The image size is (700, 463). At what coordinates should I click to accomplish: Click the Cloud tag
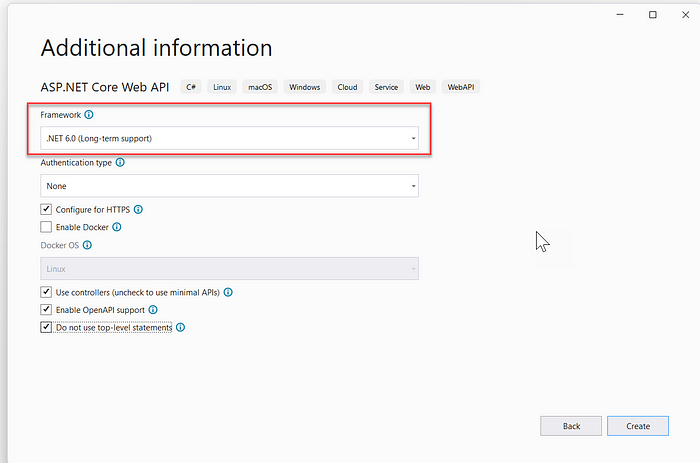click(x=347, y=87)
